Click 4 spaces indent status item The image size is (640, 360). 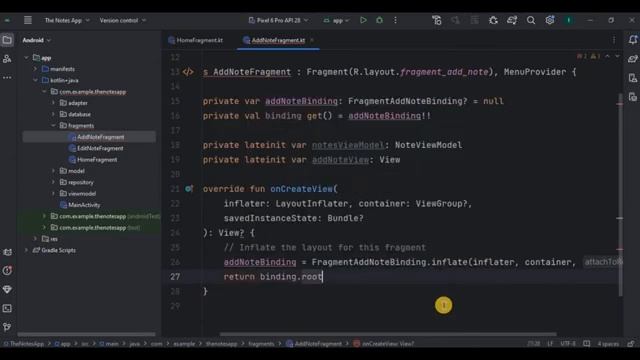point(608,344)
